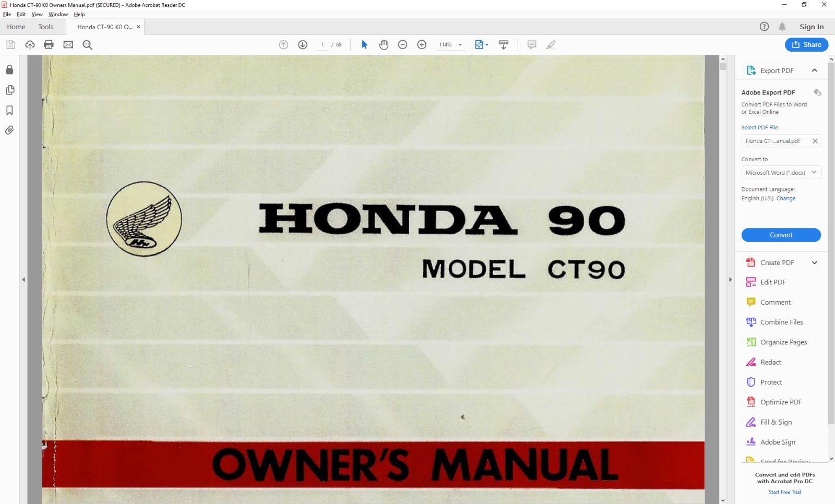The height and width of the screenshot is (504, 835).
Task: Add a sticky note comment
Action: click(x=532, y=45)
